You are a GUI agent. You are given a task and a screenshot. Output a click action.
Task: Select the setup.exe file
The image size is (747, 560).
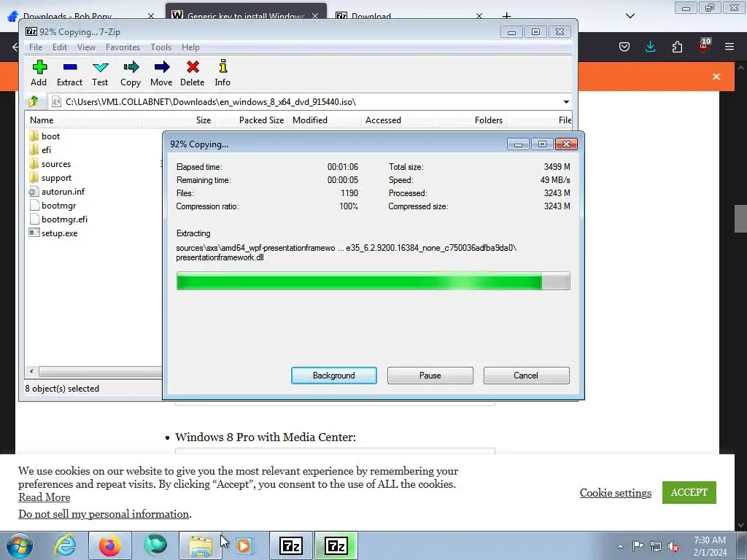tap(53, 233)
